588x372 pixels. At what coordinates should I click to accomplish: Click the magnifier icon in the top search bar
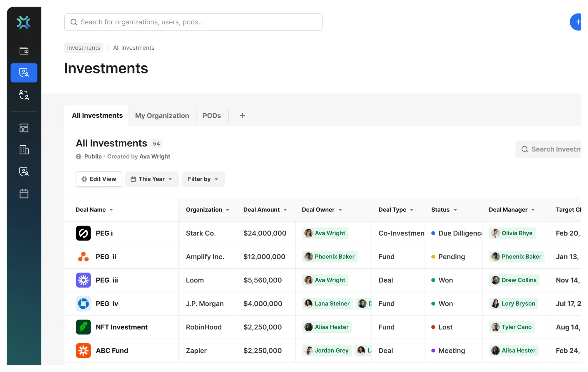pos(74,22)
